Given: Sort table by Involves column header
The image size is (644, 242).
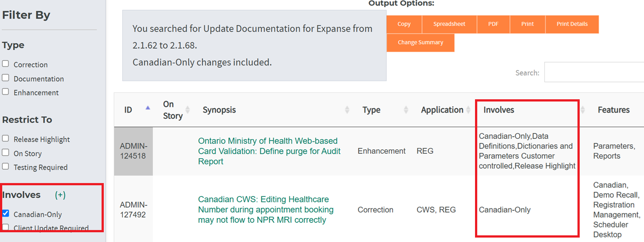Looking at the screenshot, I should (x=531, y=110).
